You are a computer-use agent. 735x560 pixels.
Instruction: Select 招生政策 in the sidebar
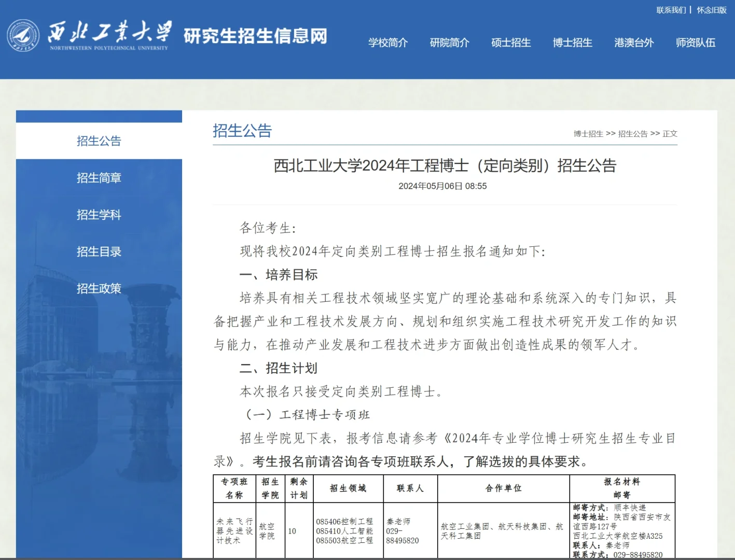click(99, 288)
